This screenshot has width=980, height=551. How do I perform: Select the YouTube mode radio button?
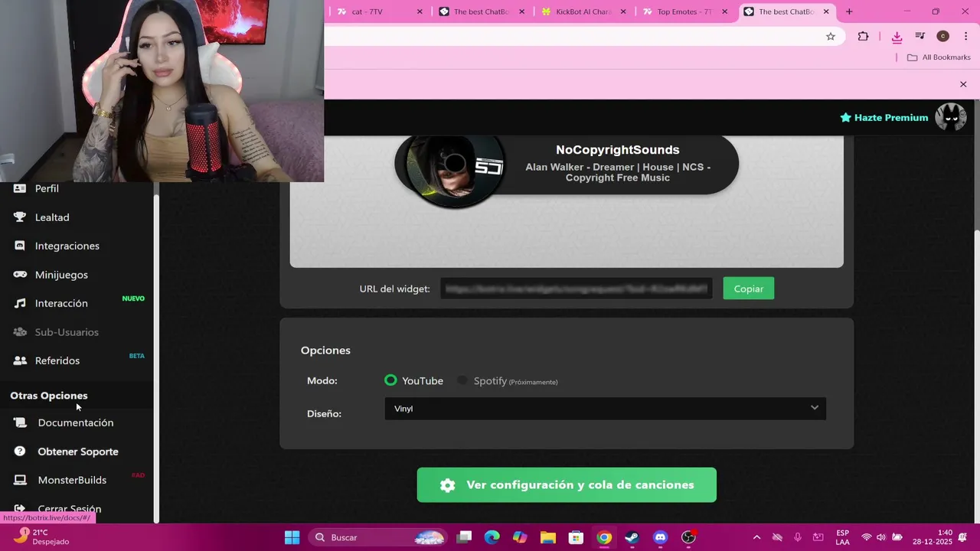tap(390, 380)
